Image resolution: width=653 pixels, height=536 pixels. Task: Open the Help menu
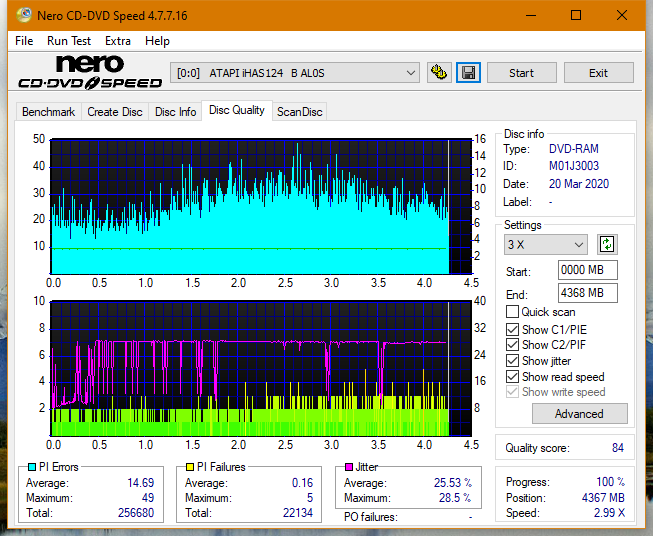(x=157, y=41)
